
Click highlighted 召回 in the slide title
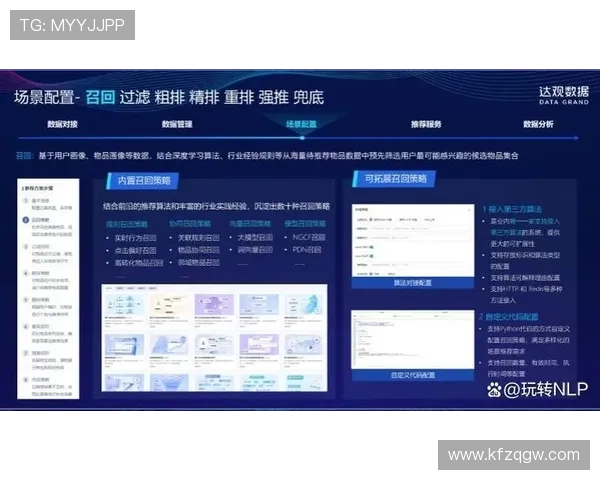click(100, 97)
